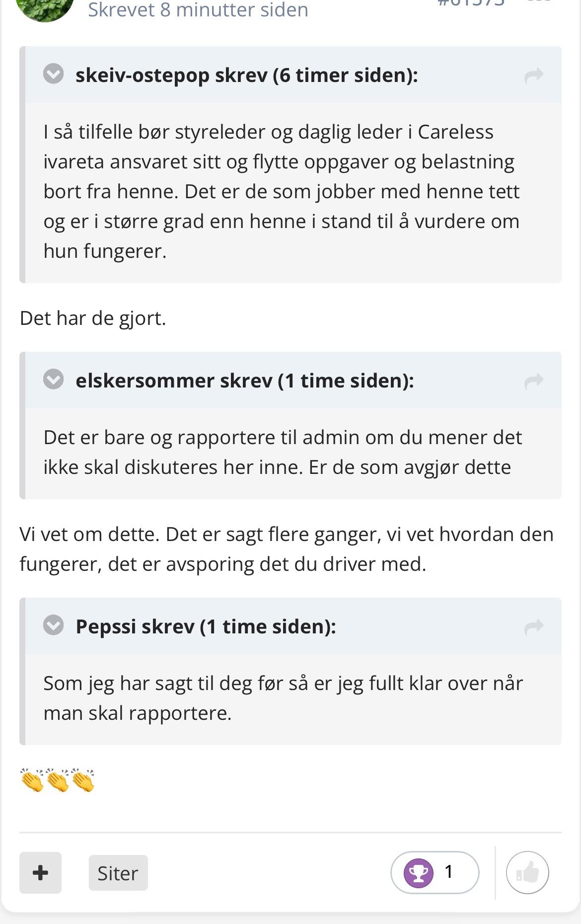
Task: Click the clapping hands emojis
Action: click(x=58, y=780)
